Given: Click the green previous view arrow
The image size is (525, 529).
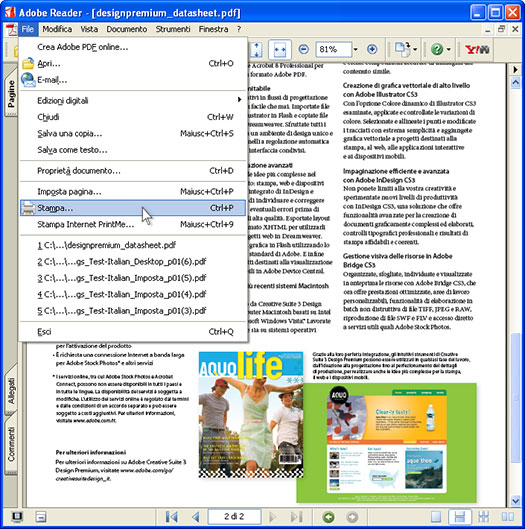Looking at the screenshot, I should [x=328, y=517].
